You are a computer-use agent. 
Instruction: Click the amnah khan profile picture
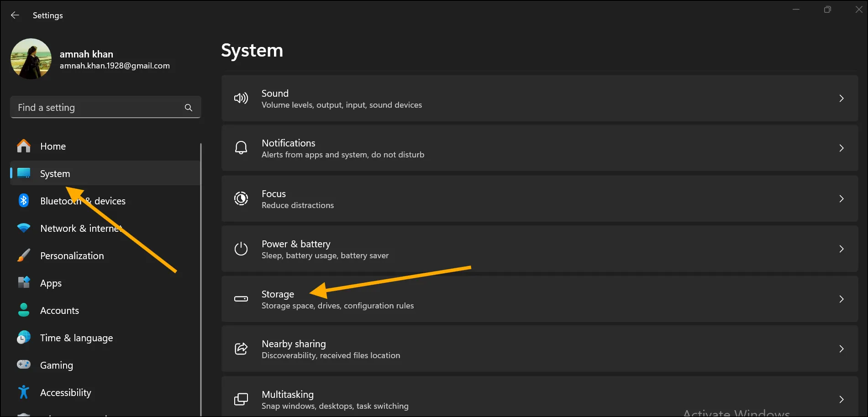pos(31,58)
